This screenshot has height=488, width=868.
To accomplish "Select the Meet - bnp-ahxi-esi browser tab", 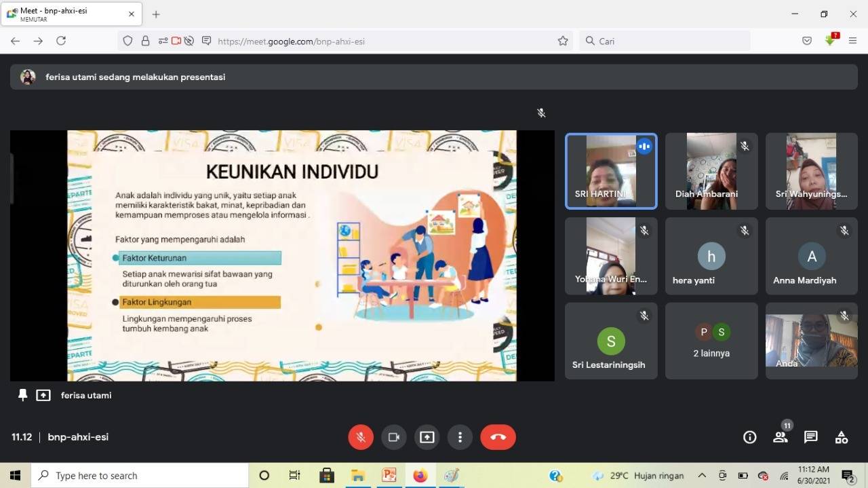I will (x=68, y=14).
